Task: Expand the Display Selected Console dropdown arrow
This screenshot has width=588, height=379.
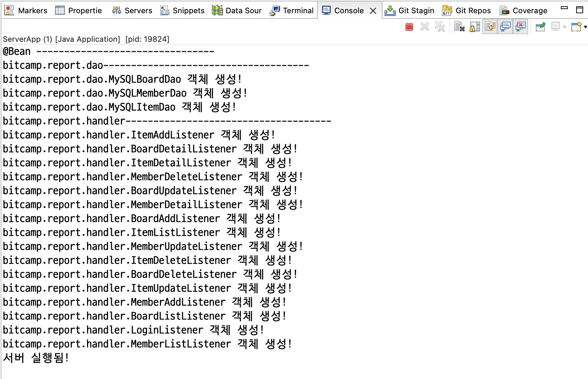Action: pyautogui.click(x=565, y=27)
